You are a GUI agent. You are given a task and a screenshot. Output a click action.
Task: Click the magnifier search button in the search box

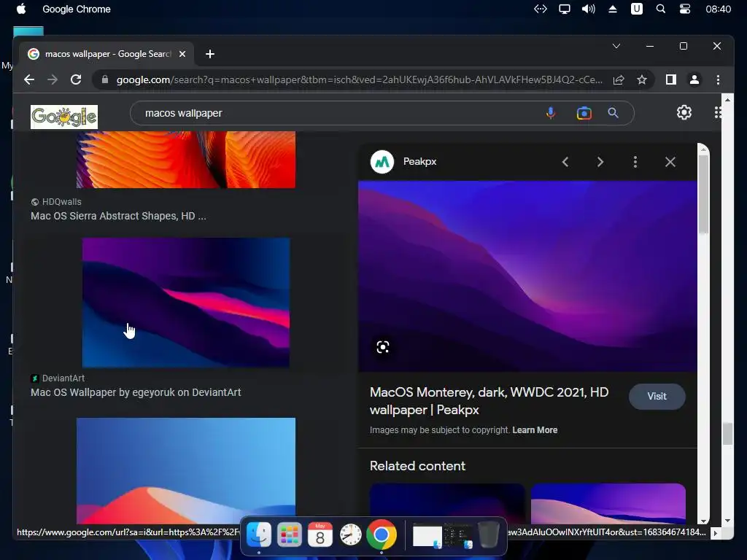tap(613, 113)
